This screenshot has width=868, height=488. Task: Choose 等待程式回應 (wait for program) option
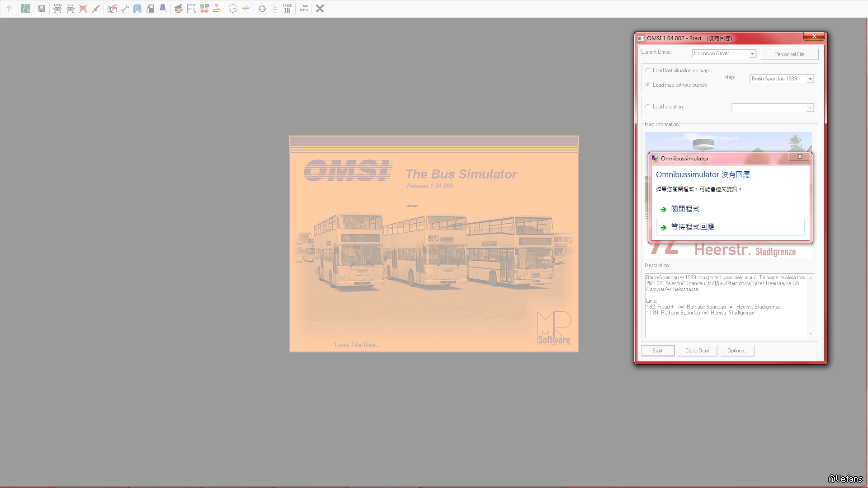coord(693,227)
